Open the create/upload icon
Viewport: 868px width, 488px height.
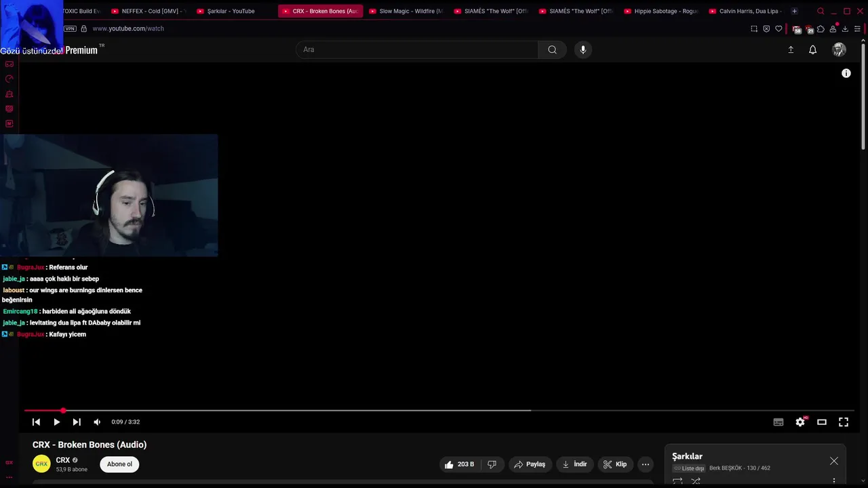(791, 49)
